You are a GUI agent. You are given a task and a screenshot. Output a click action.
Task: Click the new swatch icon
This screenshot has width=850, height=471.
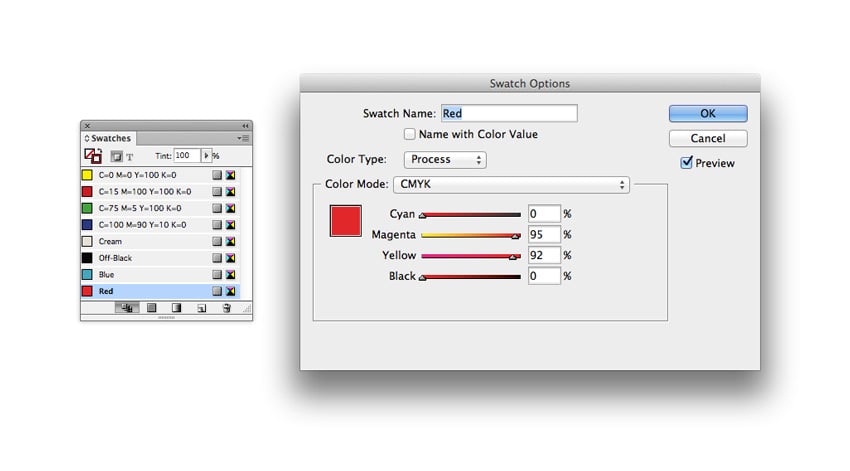point(201,308)
